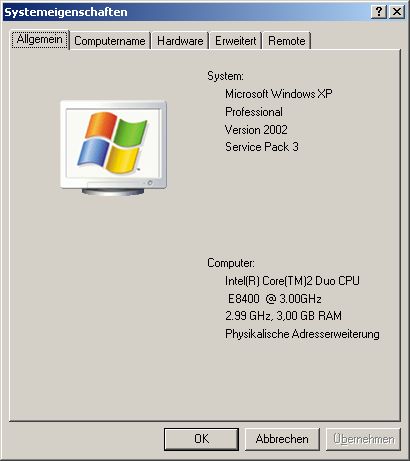Click the Professional edition text
The width and height of the screenshot is (410, 461).
pyautogui.click(x=254, y=112)
